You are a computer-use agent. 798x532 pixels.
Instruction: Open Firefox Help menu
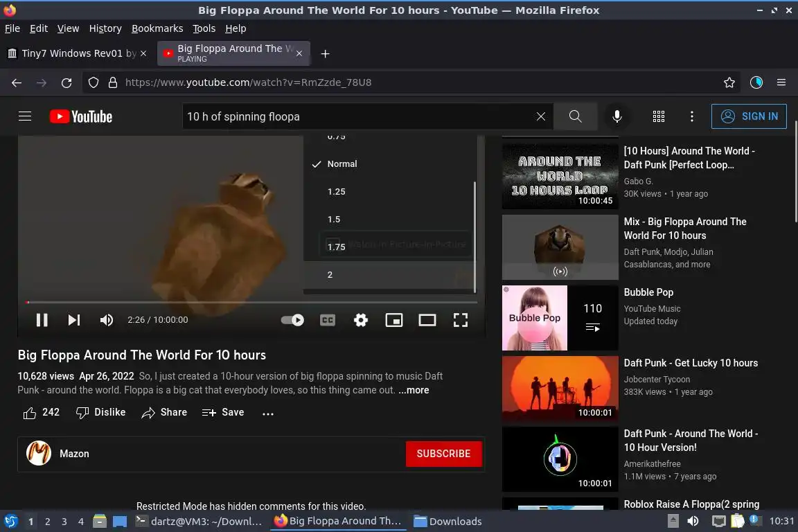coord(236,28)
